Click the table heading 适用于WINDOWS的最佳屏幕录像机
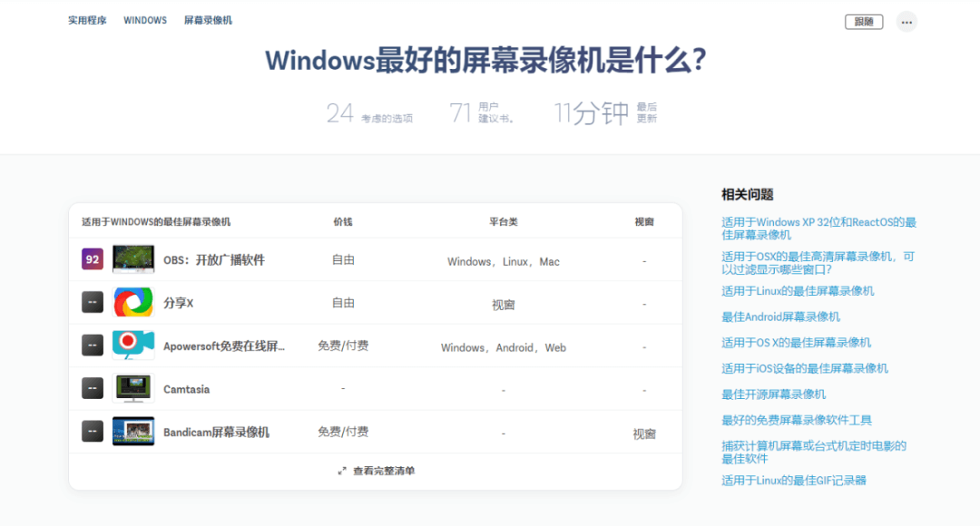Viewport: 980px width, 526px height. click(156, 222)
